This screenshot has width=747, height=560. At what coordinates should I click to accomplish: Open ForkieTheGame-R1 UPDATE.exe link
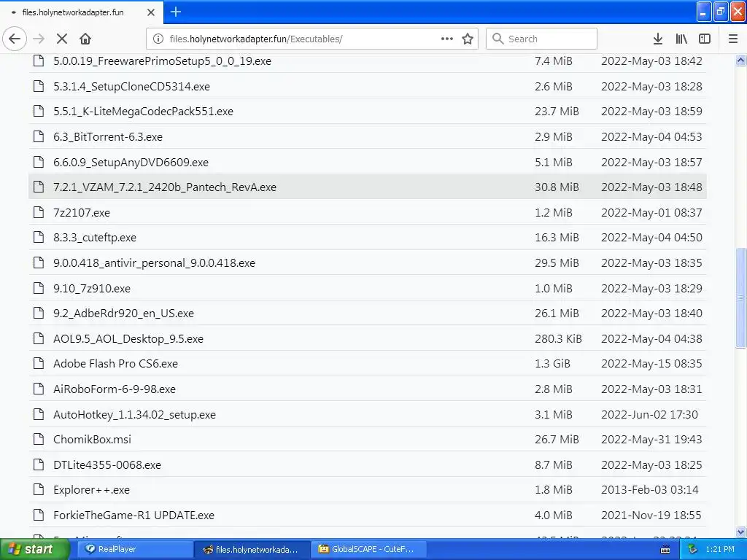point(133,516)
